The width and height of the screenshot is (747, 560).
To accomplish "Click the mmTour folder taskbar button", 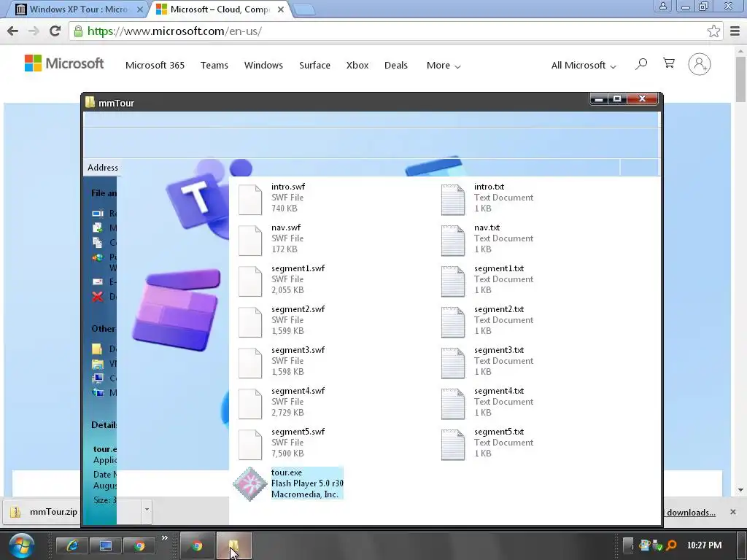I will coord(234,545).
